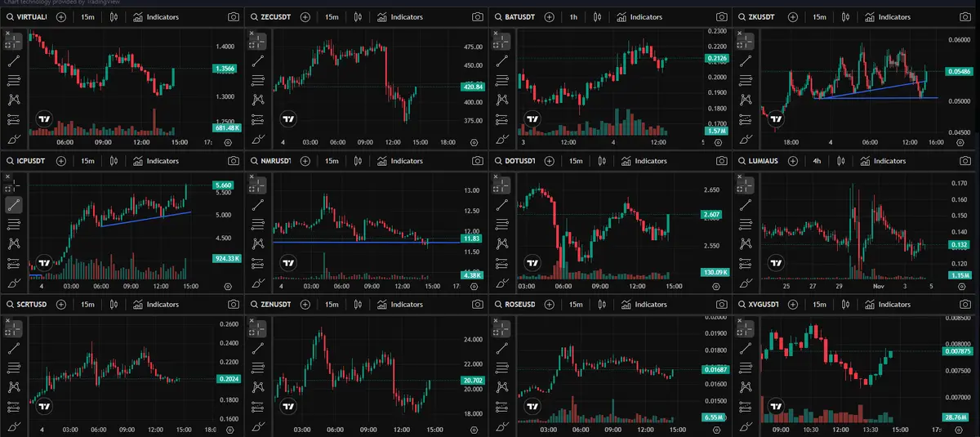Choose the XABCD pattern tool on ROSEUSD chart
This screenshot has width=980, height=437.
pos(502,387)
